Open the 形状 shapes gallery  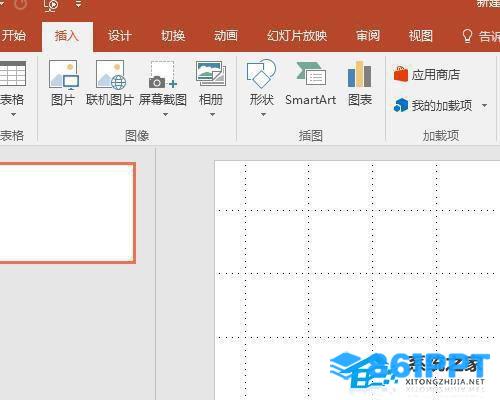point(262,83)
